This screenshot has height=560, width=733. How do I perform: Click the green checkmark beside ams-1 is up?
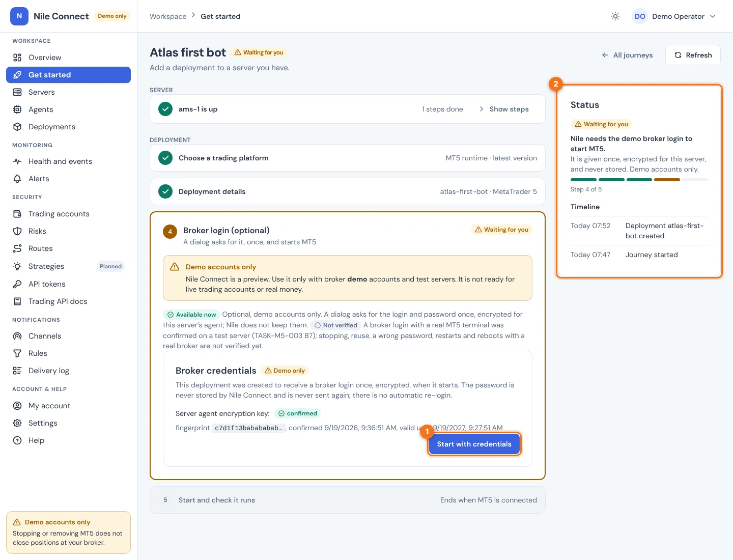(x=165, y=109)
